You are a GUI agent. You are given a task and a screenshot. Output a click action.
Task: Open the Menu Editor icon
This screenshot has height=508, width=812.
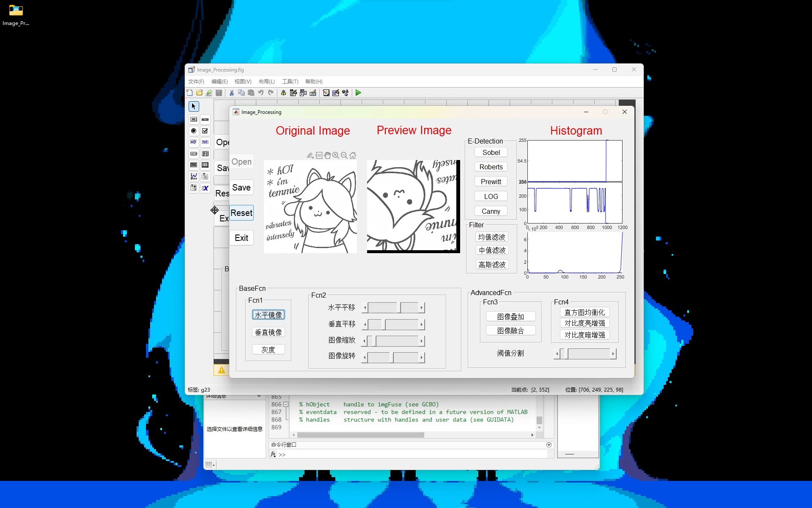point(293,93)
